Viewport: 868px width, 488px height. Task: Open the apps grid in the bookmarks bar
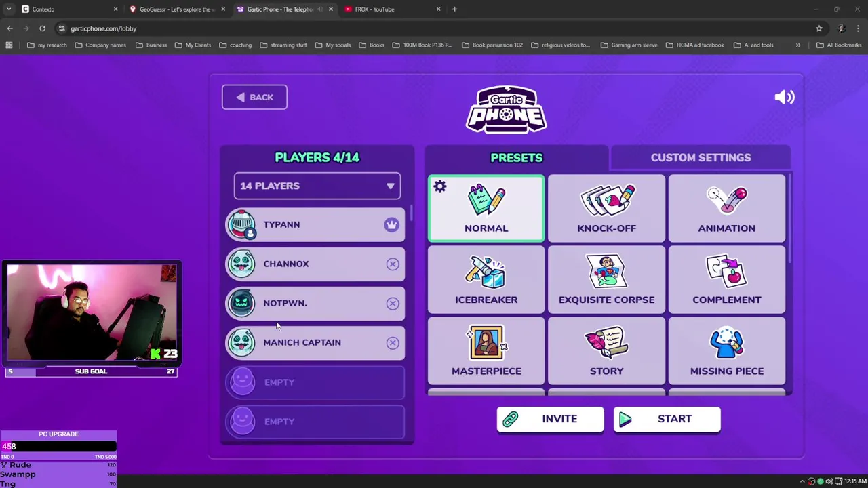tap(9, 45)
